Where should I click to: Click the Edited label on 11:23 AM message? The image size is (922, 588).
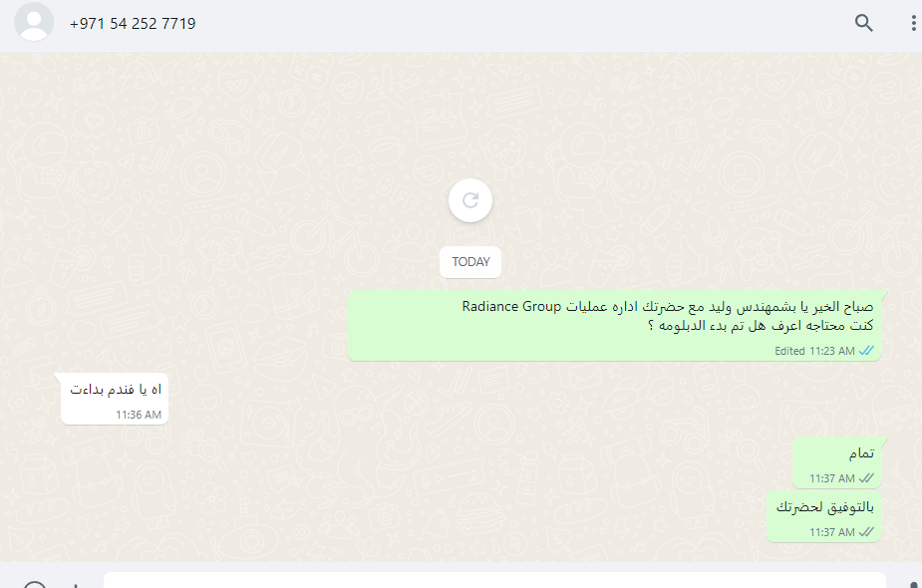[x=789, y=351]
